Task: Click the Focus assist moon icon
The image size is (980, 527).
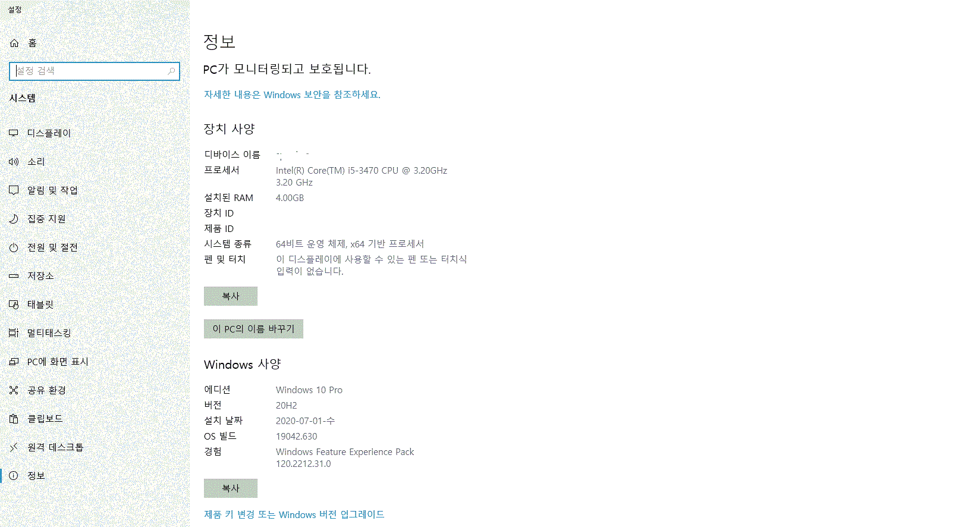Action: [14, 219]
